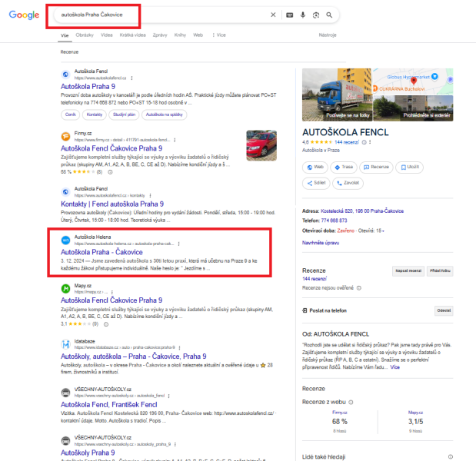Search by image with lens icon

[316, 15]
